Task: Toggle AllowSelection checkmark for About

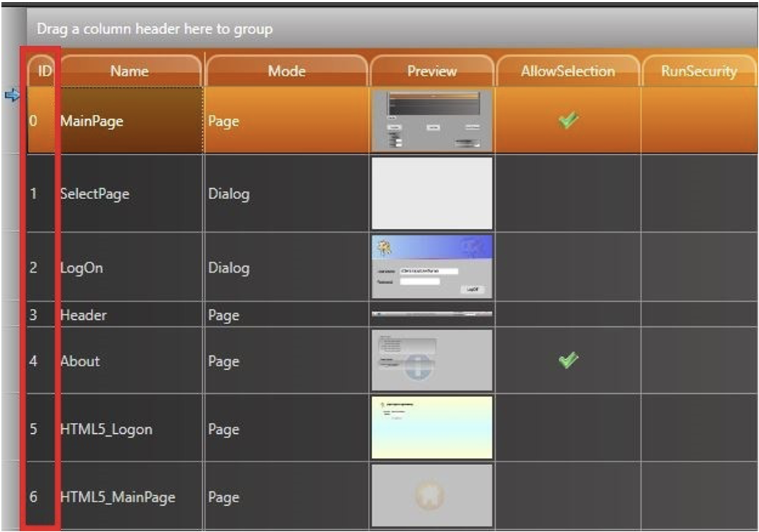Action: [x=568, y=360]
